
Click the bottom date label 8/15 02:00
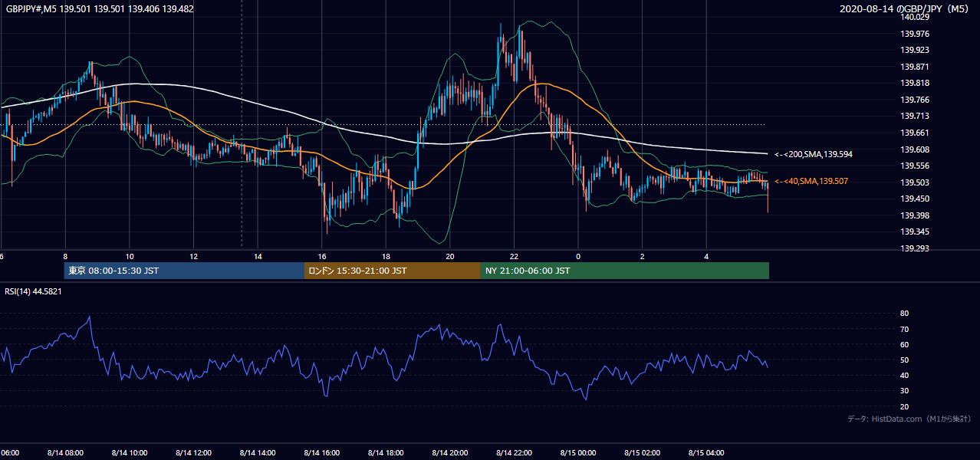(x=643, y=452)
